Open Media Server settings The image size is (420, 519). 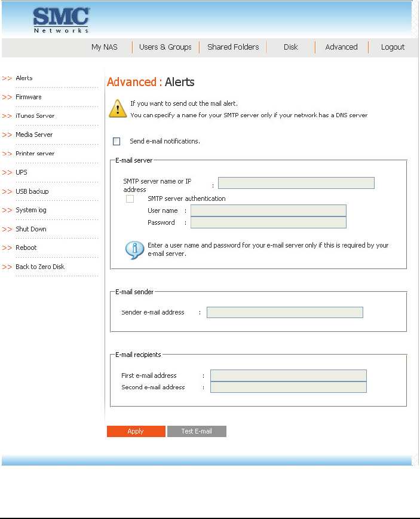[x=34, y=135]
